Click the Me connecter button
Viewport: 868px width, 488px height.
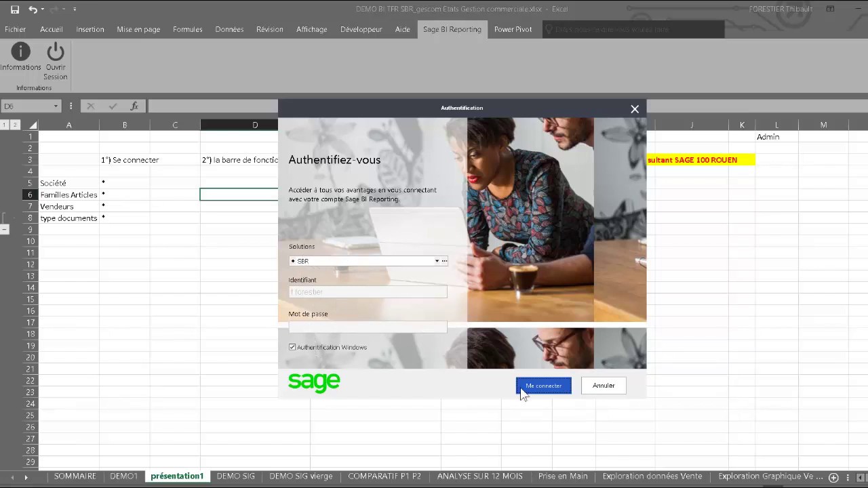pyautogui.click(x=543, y=386)
